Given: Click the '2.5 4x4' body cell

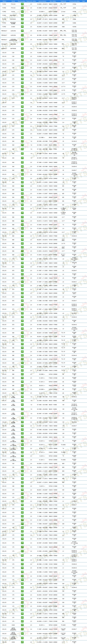Looking at the screenshot, I should pyautogui.click(x=63, y=12).
